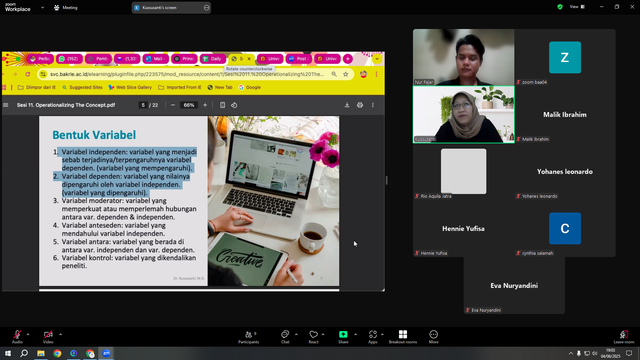Zoom in the PDF with plus
This screenshot has width=640, height=360.
[x=205, y=105]
